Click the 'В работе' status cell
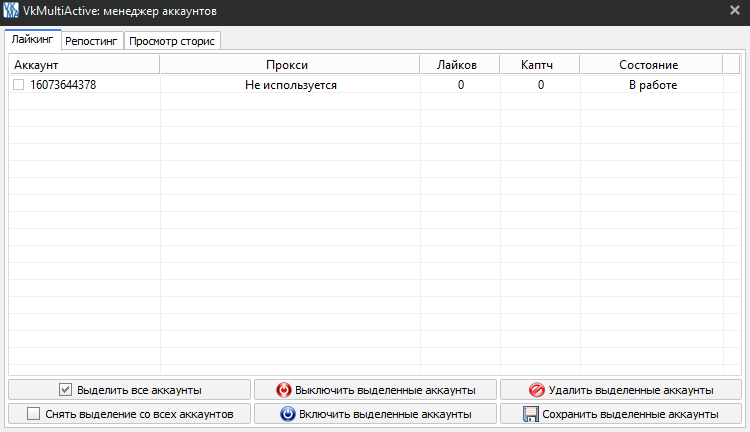The width and height of the screenshot is (750, 432). pos(652,85)
